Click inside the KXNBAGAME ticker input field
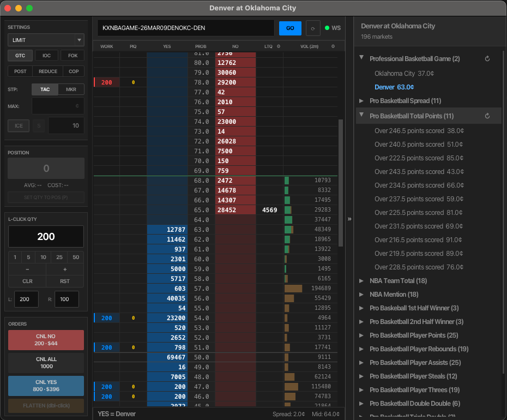This screenshot has height=420, width=507. pyautogui.click(x=185, y=28)
